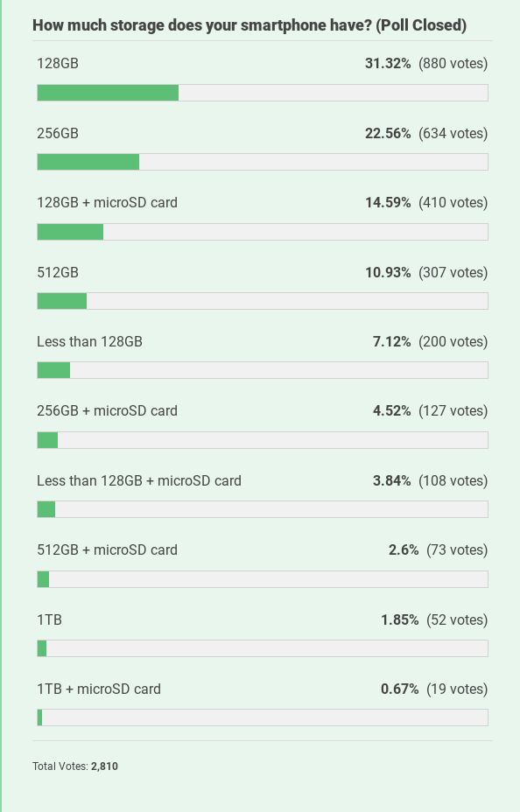This screenshot has height=812, width=520.
Task: Select the 512GB storage option
Action: (58, 272)
